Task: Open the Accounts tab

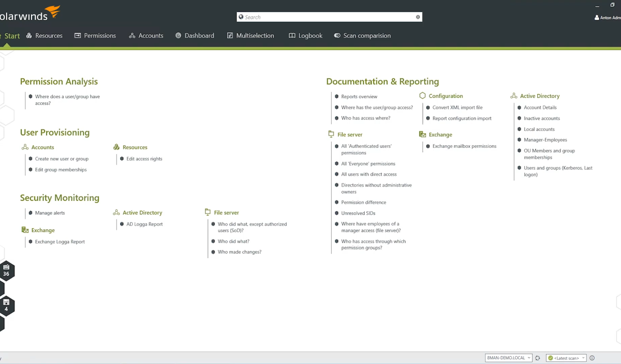Action: point(146,36)
